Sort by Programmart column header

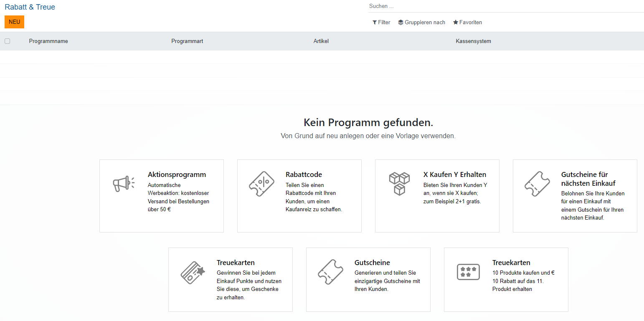(187, 41)
